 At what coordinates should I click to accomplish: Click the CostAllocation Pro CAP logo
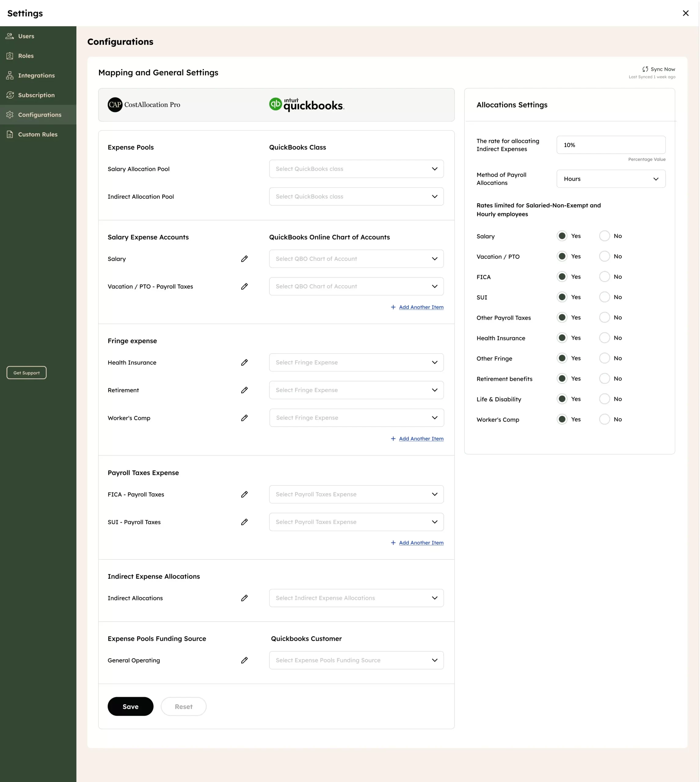[x=115, y=105]
